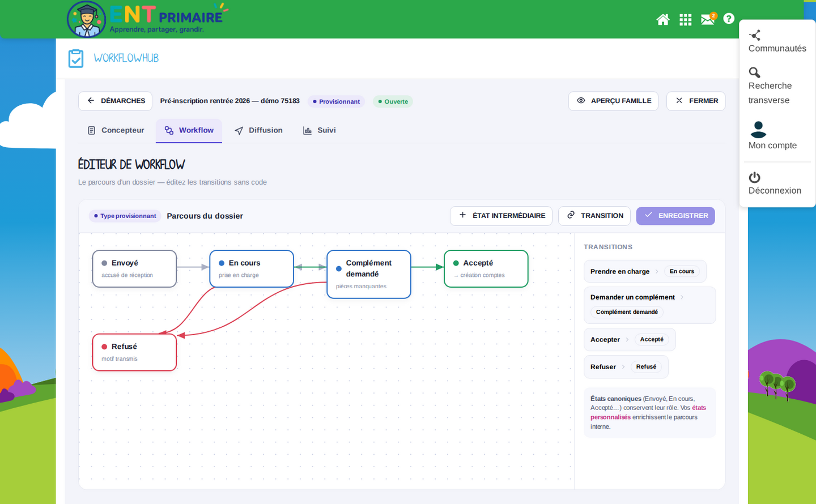816x504 pixels.
Task: Click the Provisionnant status badge
Action: 337,102
